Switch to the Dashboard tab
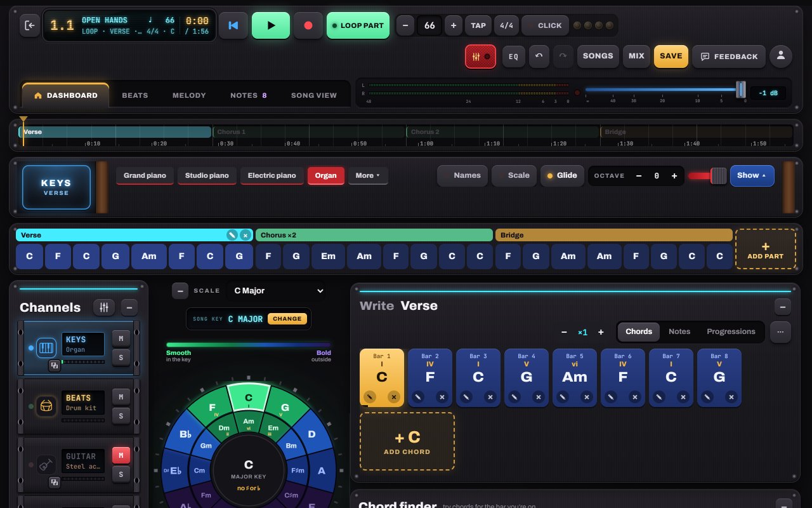The height and width of the screenshot is (508, 812). [x=66, y=95]
